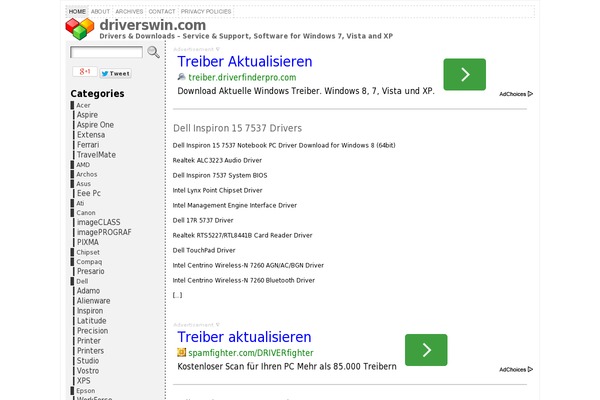Select the PIXMA subcategory

[x=88, y=242]
